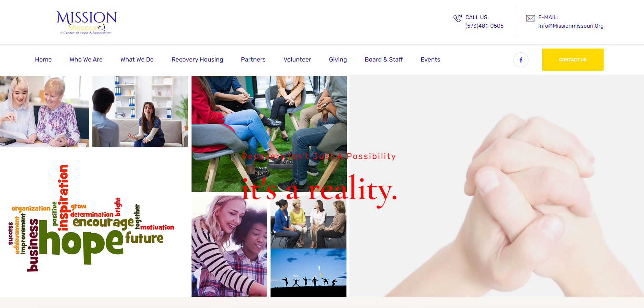The image size is (644, 308).
Task: Go to Recovery Housing
Action: point(197,59)
